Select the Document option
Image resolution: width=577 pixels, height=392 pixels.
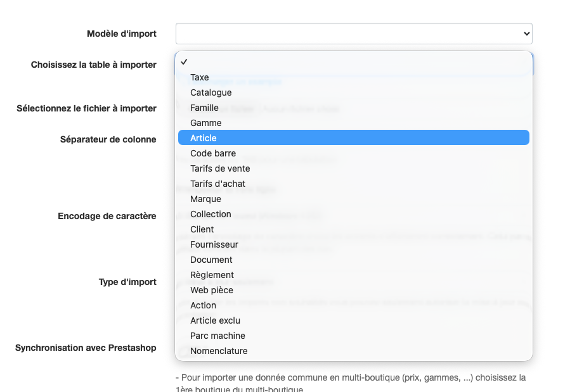point(211,260)
